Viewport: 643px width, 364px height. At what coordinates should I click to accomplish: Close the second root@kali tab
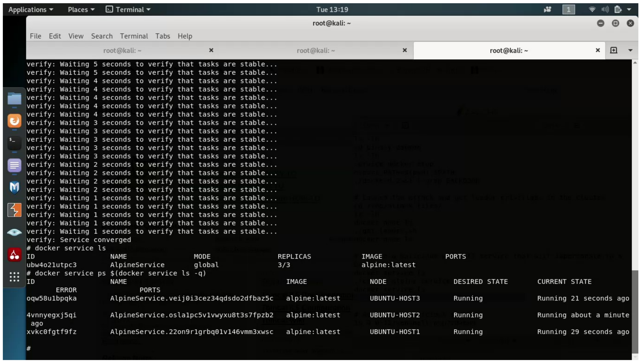(404, 50)
